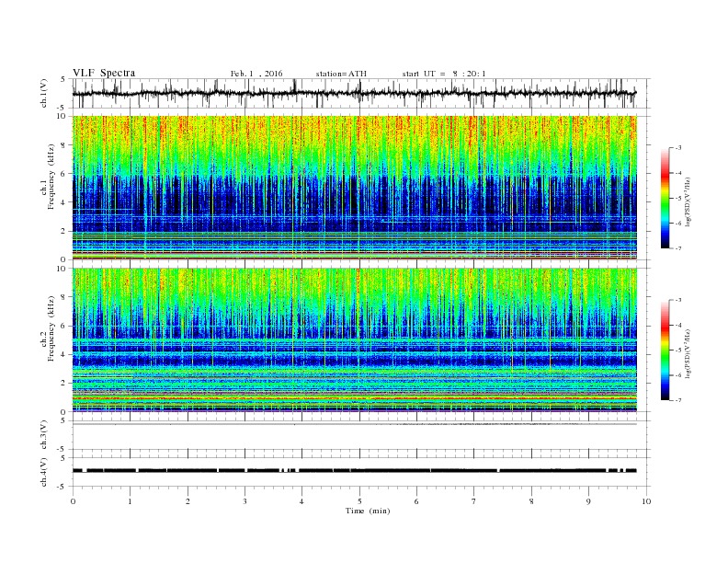Click the "-3" label on ch.1 colorbar
The image size is (728, 563).
(x=678, y=148)
